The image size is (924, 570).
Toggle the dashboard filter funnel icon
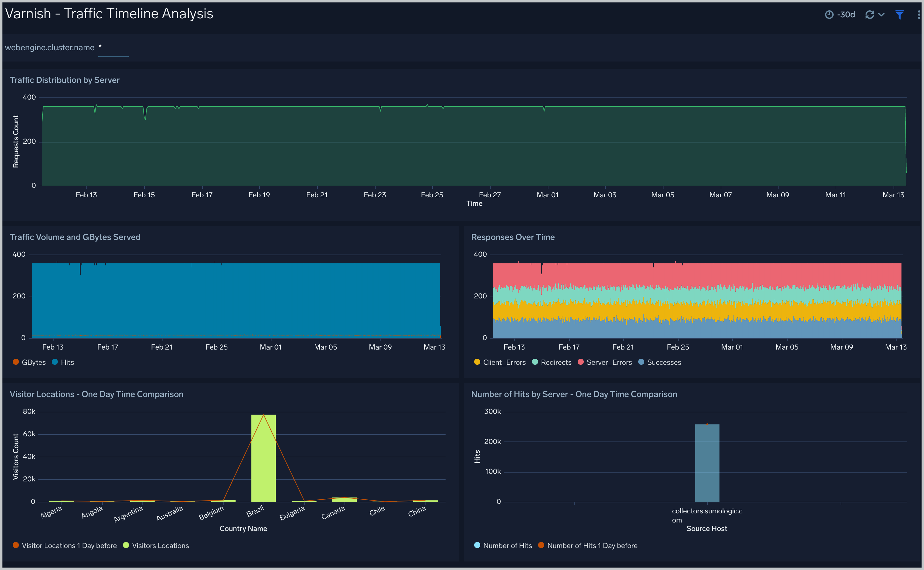900,15
